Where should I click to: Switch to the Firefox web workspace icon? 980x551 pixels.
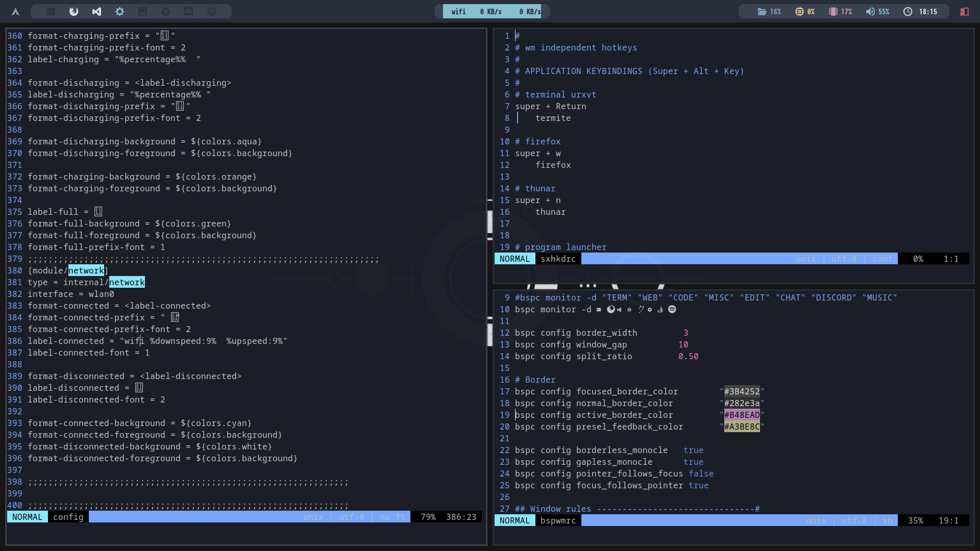pos(73,11)
